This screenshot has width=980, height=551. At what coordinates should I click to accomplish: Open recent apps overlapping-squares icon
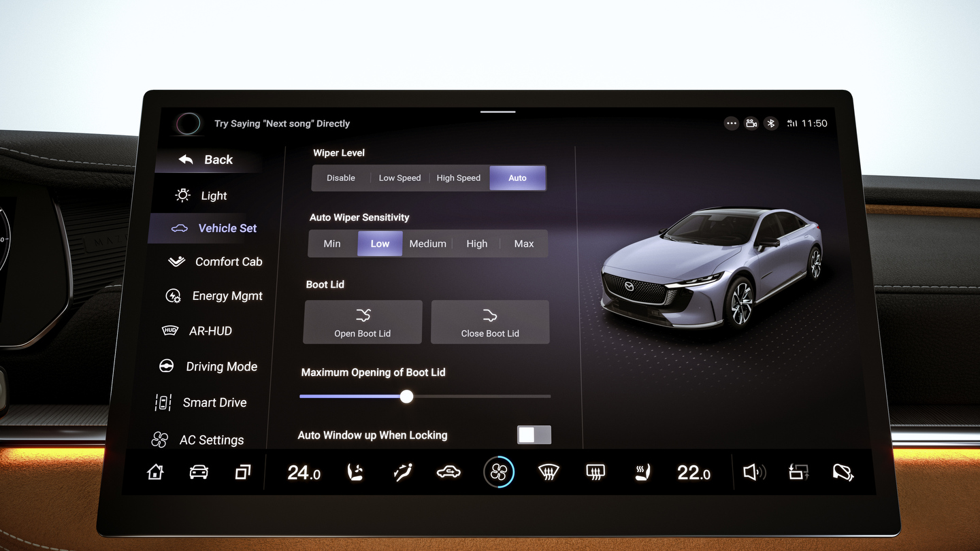click(242, 472)
